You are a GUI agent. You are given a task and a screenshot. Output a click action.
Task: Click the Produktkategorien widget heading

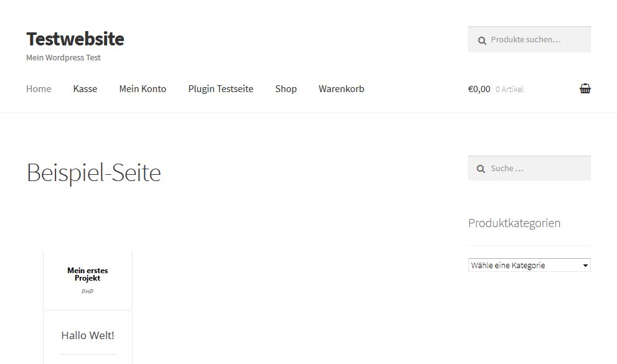pyautogui.click(x=514, y=223)
